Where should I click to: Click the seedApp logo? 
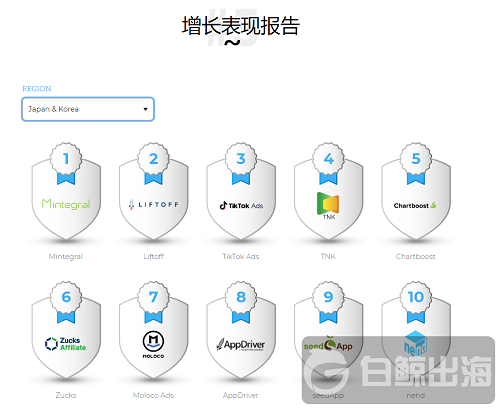(x=328, y=344)
